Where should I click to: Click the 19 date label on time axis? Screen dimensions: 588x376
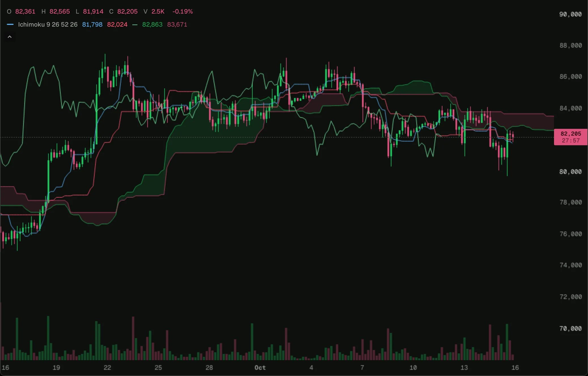(x=56, y=368)
